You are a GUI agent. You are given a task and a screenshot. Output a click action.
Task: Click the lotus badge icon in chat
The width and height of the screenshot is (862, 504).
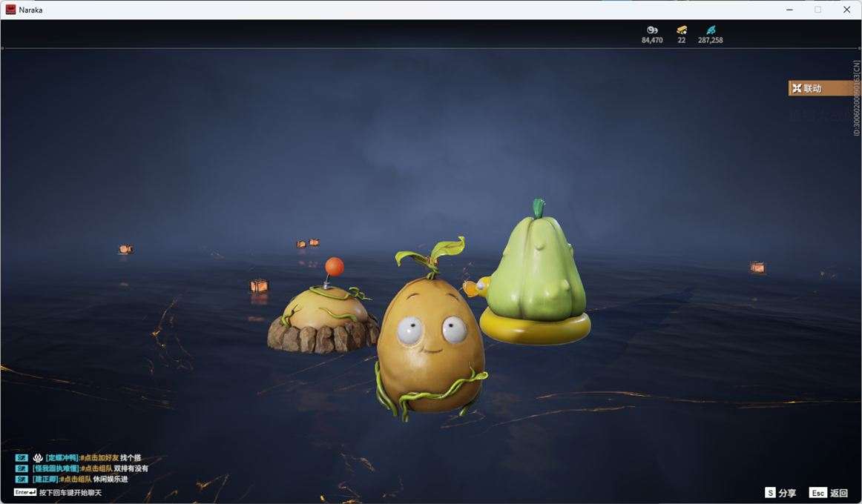click(x=38, y=458)
